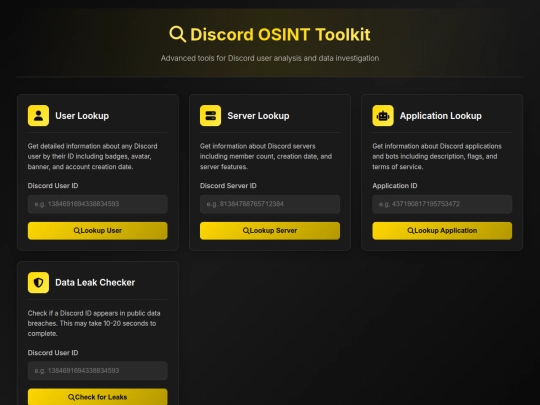Click the Lookup User button
Screen dimensions: 540x405
pos(98,231)
